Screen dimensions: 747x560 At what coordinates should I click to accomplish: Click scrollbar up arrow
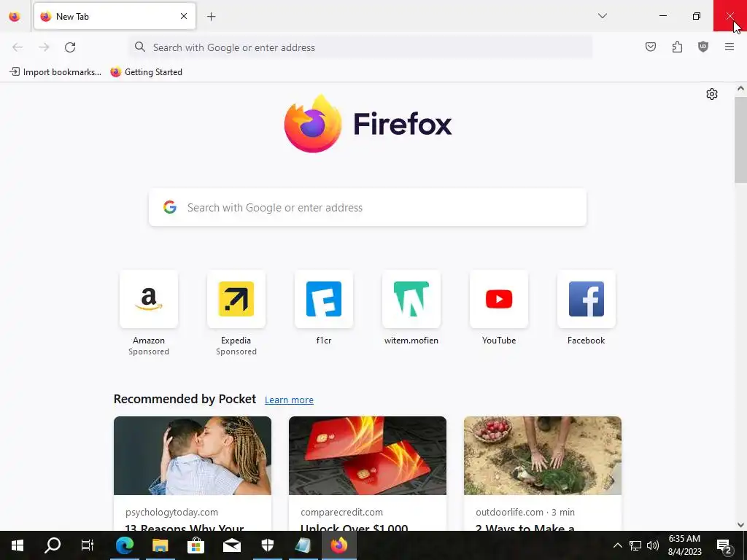[740, 88]
